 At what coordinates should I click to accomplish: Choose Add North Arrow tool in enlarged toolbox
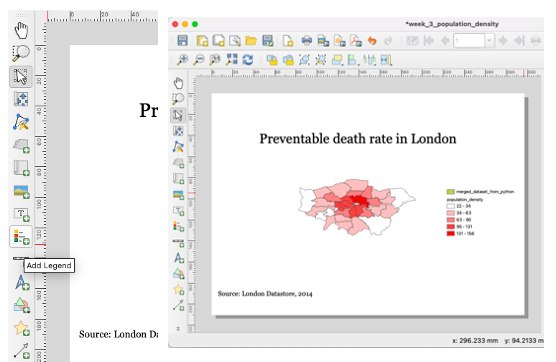tap(22, 283)
